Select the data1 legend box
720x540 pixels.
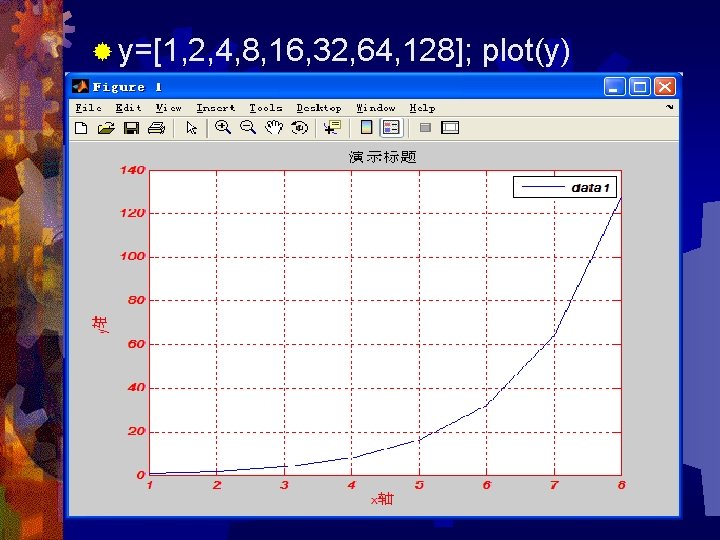tap(565, 187)
